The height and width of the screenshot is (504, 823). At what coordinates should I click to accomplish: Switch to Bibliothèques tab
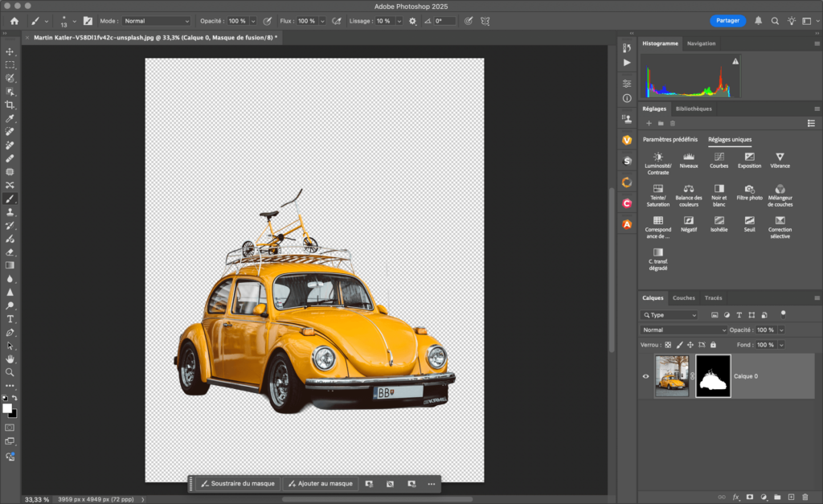694,109
